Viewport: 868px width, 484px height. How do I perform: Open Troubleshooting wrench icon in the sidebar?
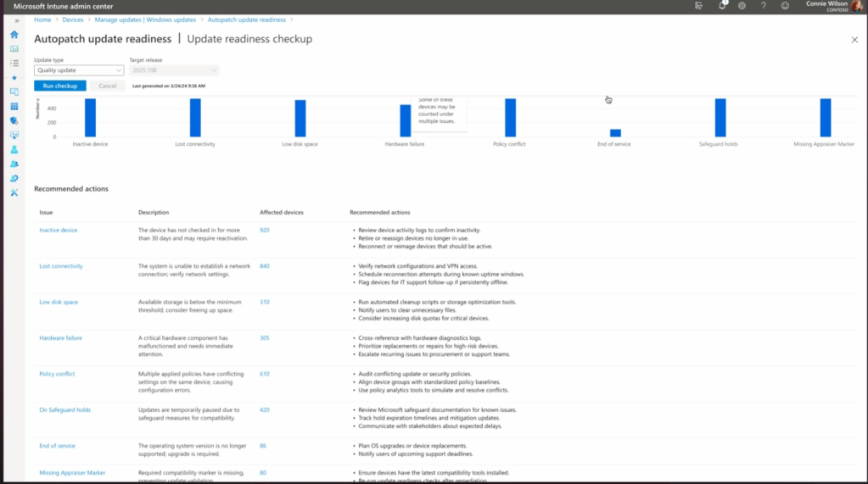14,192
